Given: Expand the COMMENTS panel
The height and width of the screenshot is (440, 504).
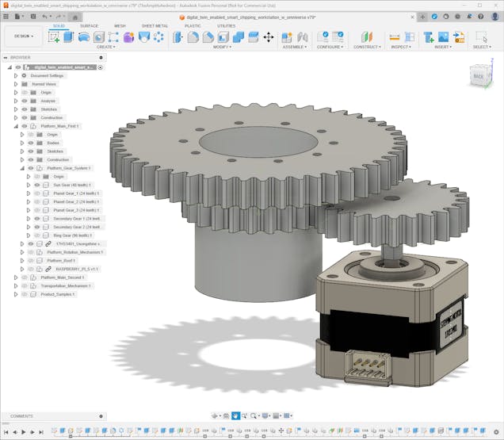Looking at the screenshot, I should tap(101, 415).
